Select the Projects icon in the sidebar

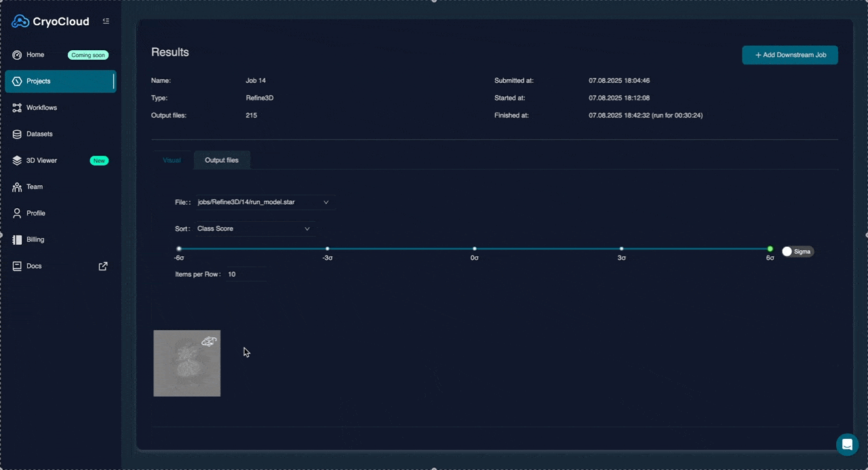pyautogui.click(x=16, y=81)
